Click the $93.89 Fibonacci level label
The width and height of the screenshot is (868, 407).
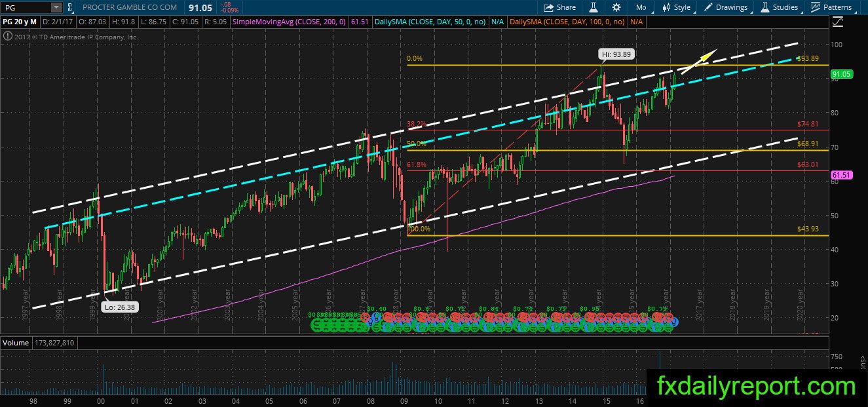pyautogui.click(x=808, y=58)
